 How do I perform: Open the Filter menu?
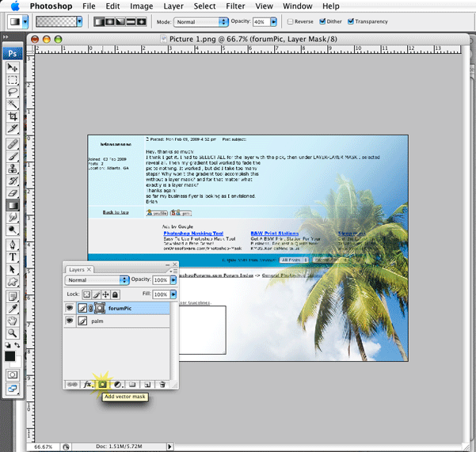pos(234,6)
